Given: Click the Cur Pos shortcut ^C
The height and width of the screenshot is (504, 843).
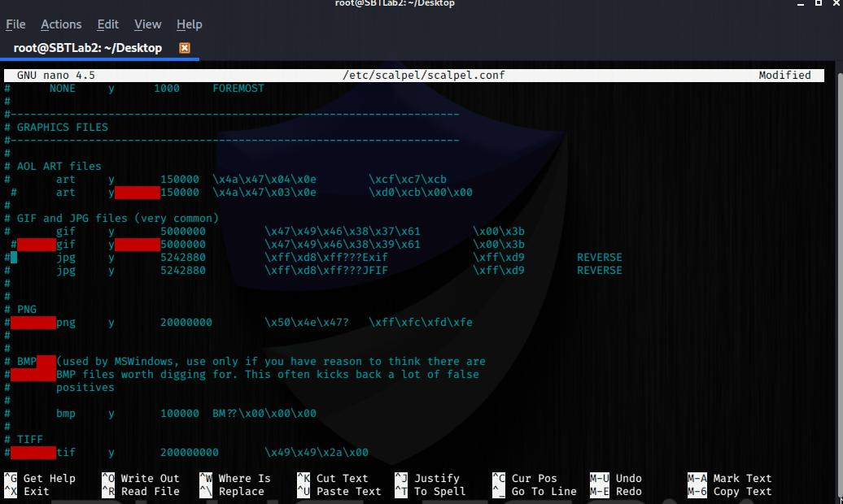Looking at the screenshot, I should click(525, 478).
